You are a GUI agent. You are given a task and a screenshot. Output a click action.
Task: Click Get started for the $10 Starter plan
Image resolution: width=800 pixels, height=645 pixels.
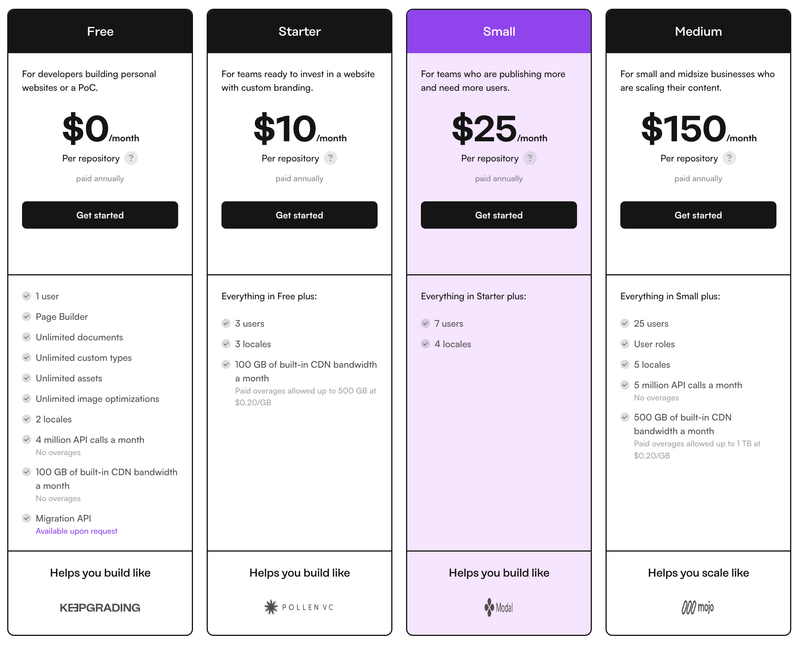(x=299, y=215)
